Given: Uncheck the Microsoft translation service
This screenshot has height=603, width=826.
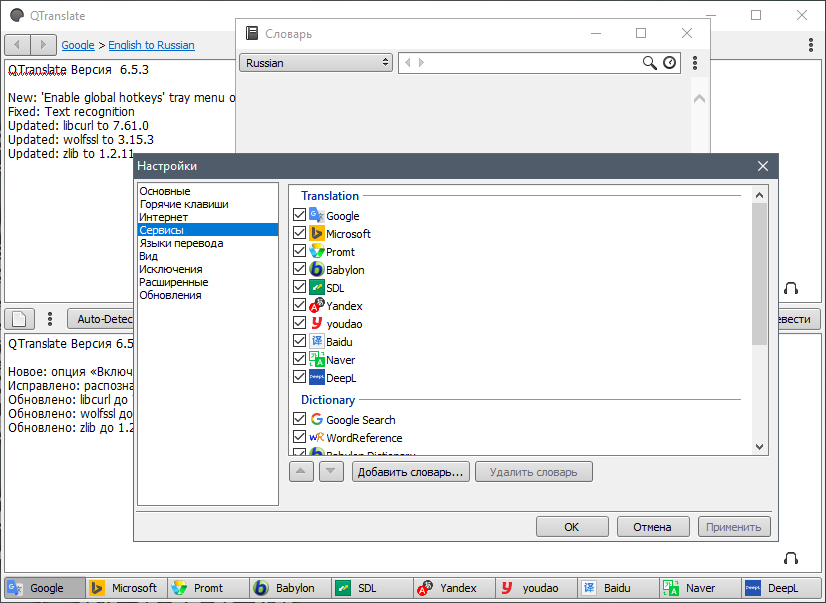Looking at the screenshot, I should 299,233.
